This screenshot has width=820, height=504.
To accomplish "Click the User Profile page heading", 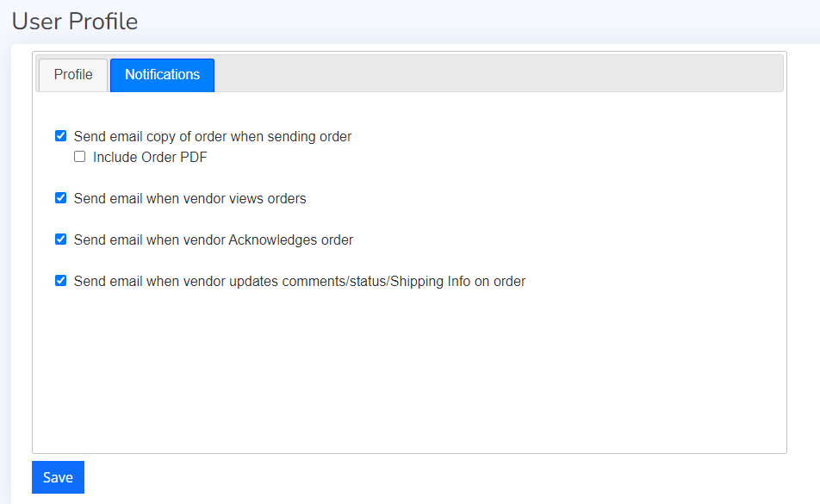I will (75, 22).
